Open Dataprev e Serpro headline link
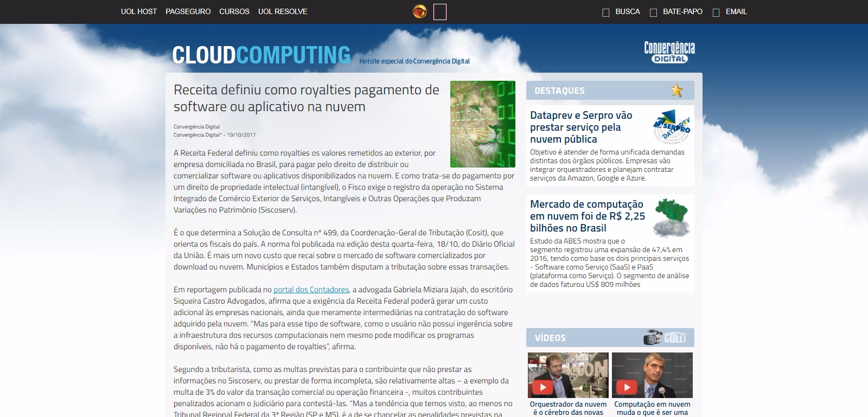868x417 pixels. (581, 127)
